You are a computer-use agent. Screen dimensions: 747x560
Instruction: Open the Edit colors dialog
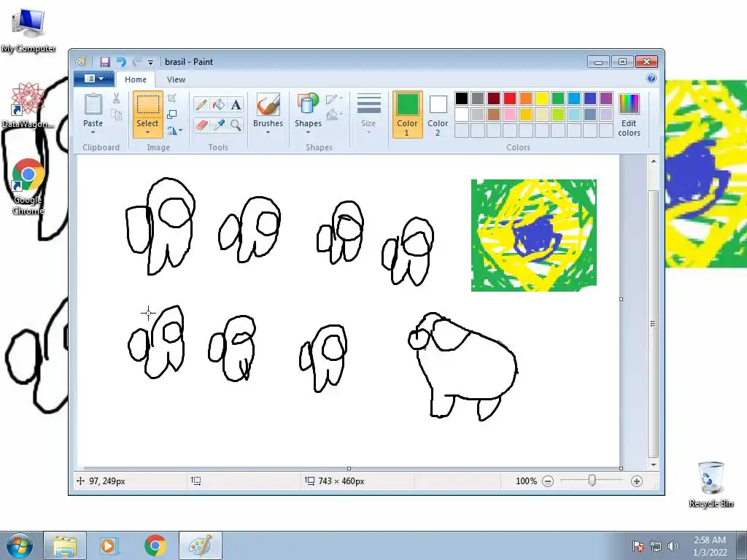[629, 114]
